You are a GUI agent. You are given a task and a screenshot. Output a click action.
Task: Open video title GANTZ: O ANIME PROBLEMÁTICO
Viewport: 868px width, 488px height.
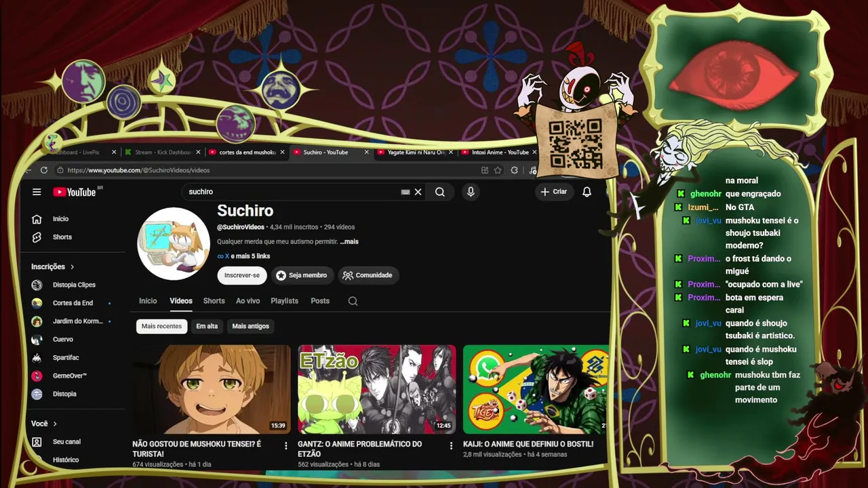pyautogui.click(x=359, y=449)
